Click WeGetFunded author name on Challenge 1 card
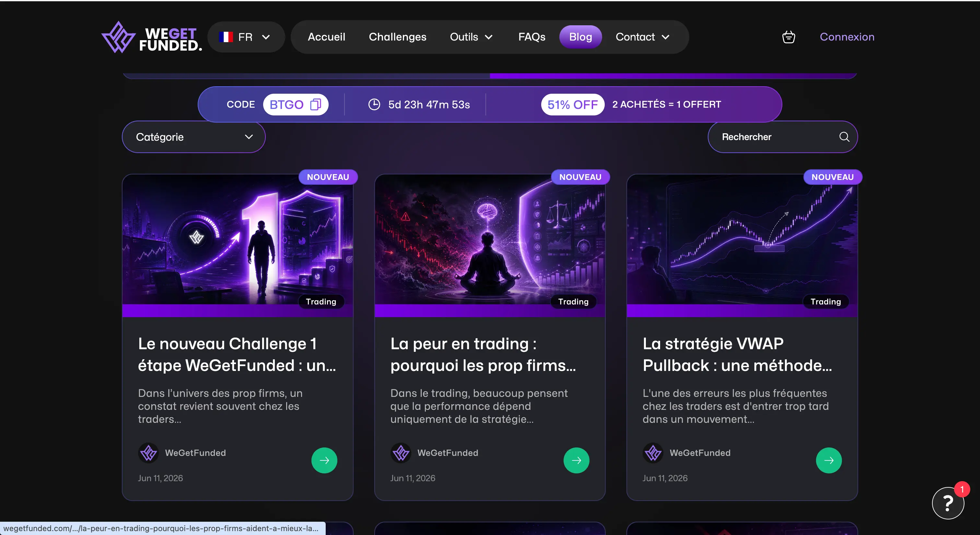The image size is (980, 535). pyautogui.click(x=195, y=453)
